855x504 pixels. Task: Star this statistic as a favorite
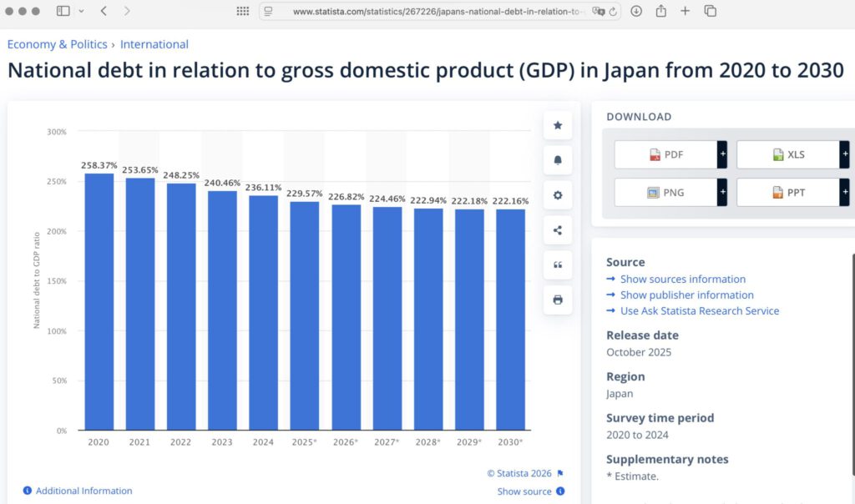(x=557, y=125)
